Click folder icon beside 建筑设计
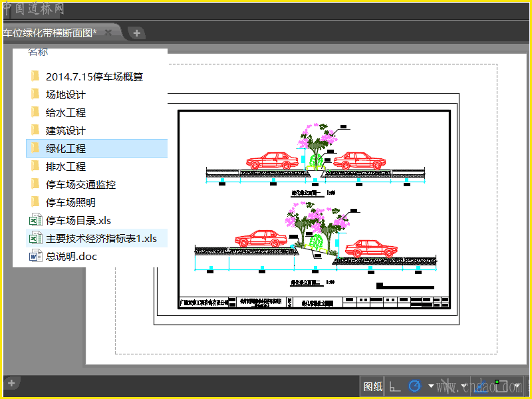Image resolution: width=532 pixels, height=399 pixels. pyautogui.click(x=35, y=130)
